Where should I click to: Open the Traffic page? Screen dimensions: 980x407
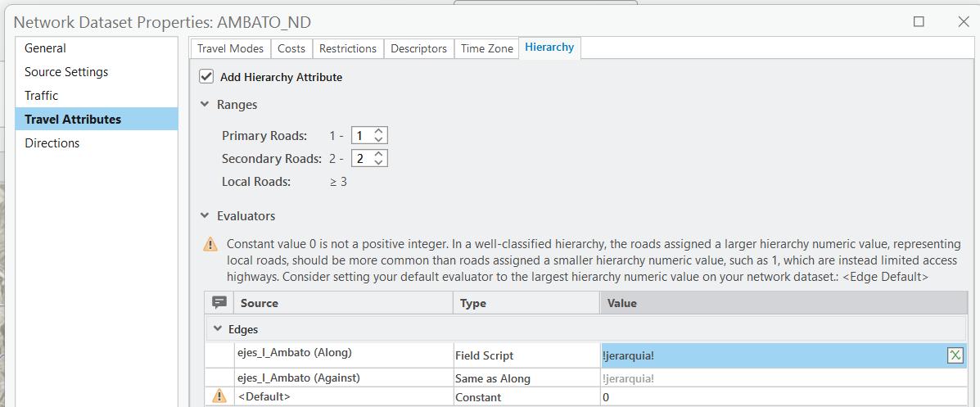[42, 96]
